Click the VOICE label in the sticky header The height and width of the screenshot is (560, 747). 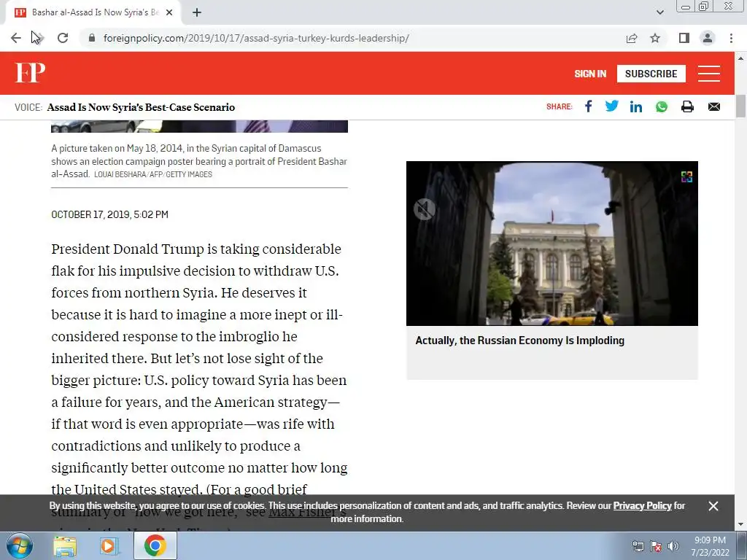(28, 107)
